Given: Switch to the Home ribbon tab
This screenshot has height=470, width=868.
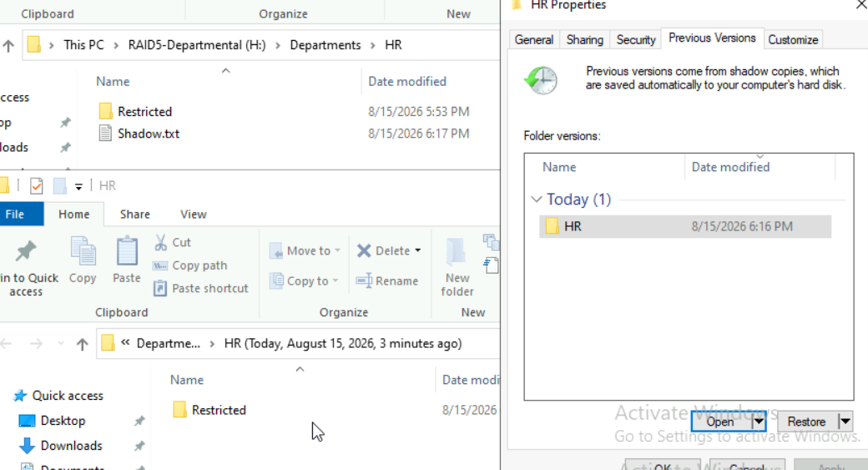Looking at the screenshot, I should point(74,215).
